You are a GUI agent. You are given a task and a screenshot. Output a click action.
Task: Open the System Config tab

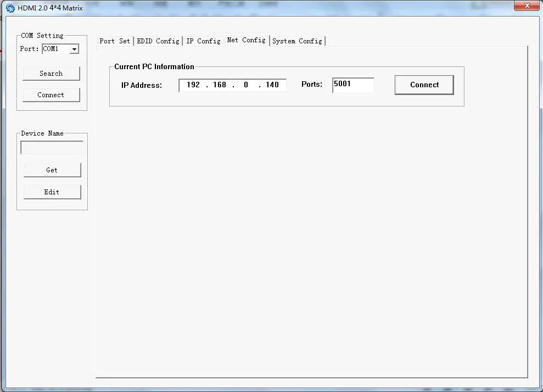coord(297,41)
